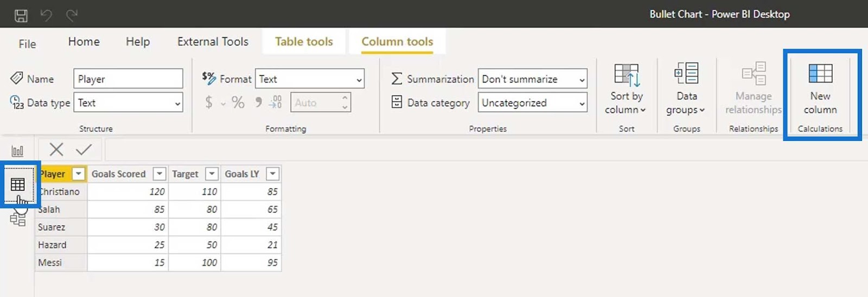This screenshot has height=297, width=868.
Task: Open Sort by column menu
Action: (x=626, y=88)
